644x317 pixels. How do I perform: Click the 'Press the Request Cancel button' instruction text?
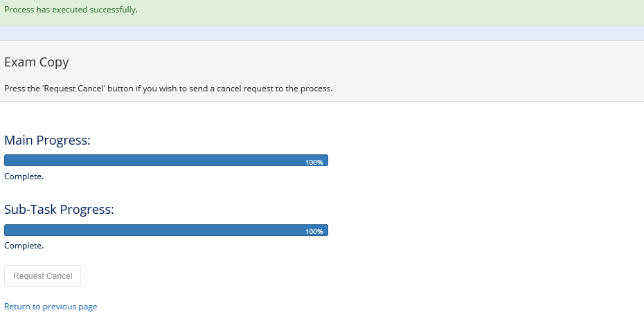click(168, 89)
